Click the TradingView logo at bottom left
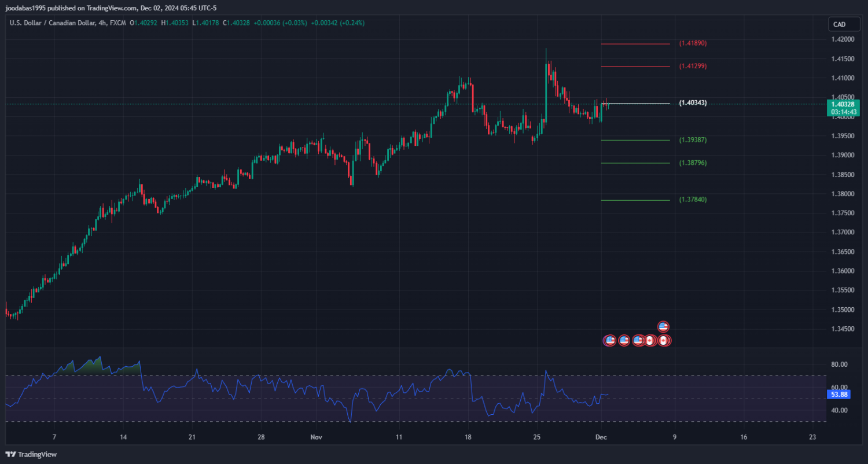 pos(32,454)
